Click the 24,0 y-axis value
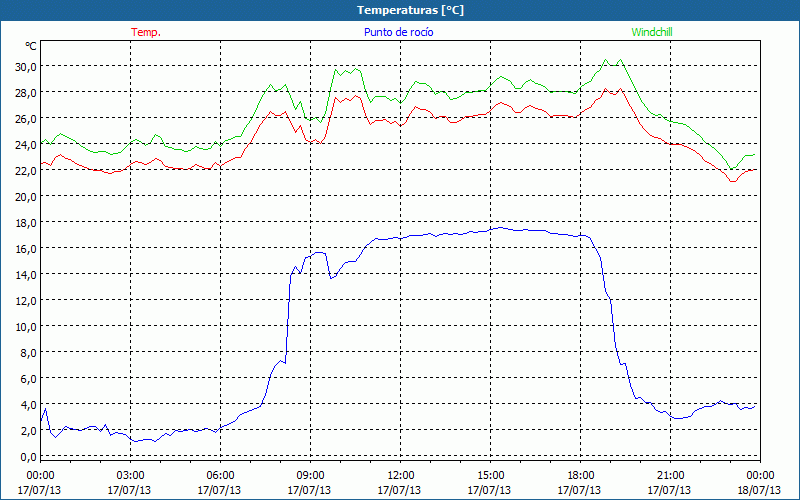This screenshot has width=800, height=500. pos(26,145)
